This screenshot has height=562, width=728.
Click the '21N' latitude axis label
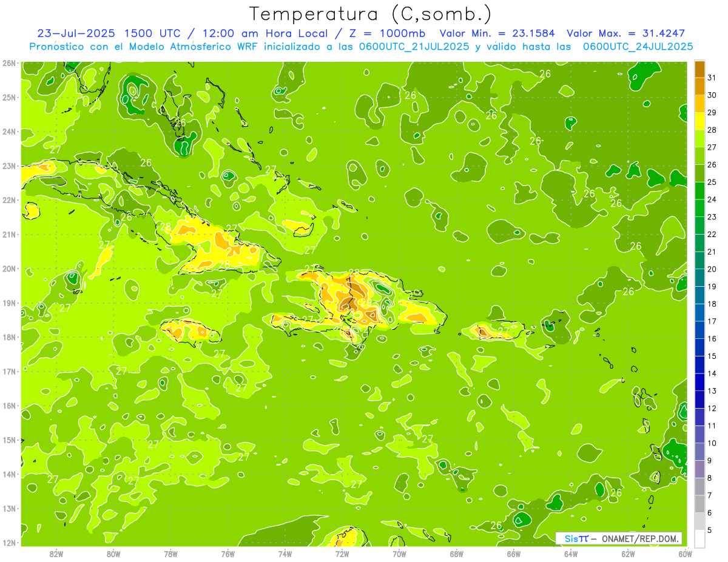tap(8, 234)
